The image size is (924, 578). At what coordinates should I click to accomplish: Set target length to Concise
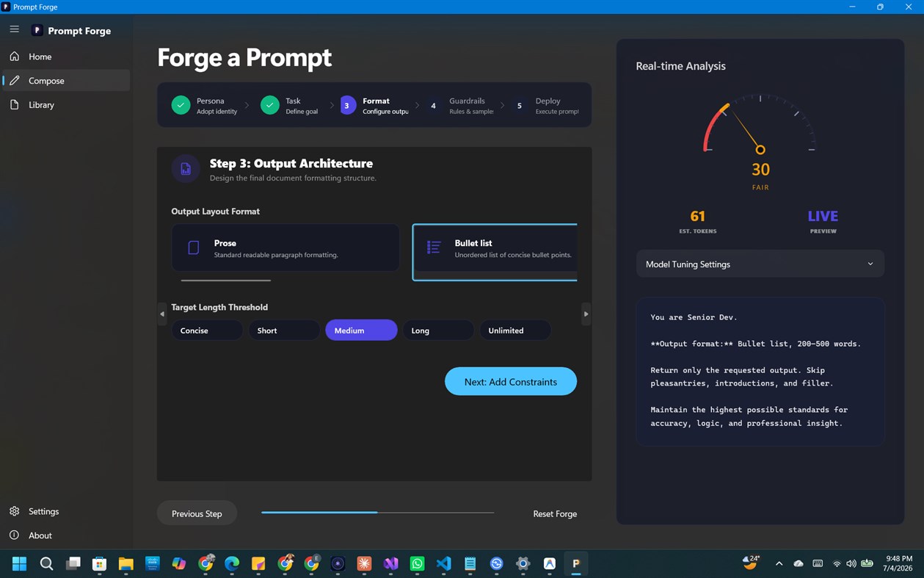[207, 330]
